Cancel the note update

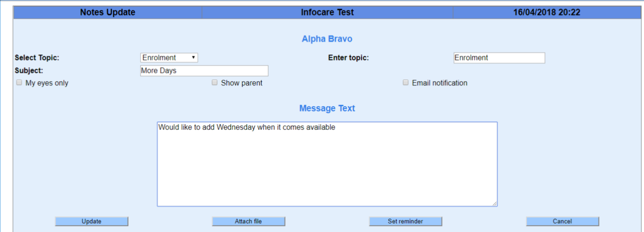tap(562, 221)
